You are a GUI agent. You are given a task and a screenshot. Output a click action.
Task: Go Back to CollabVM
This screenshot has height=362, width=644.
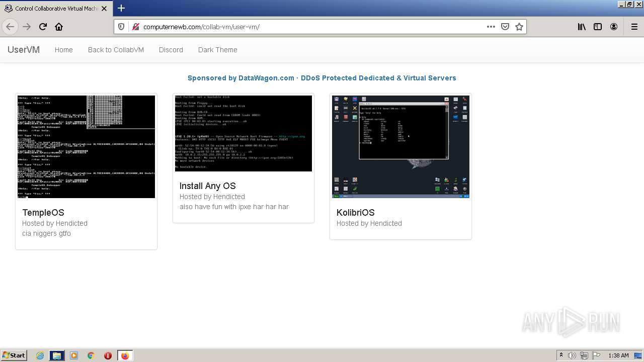click(116, 50)
